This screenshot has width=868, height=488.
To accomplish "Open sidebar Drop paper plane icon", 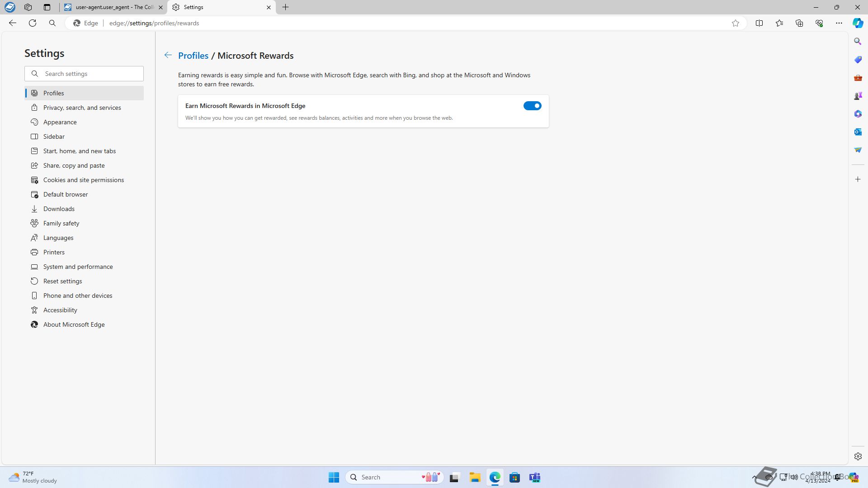I will tap(858, 150).
